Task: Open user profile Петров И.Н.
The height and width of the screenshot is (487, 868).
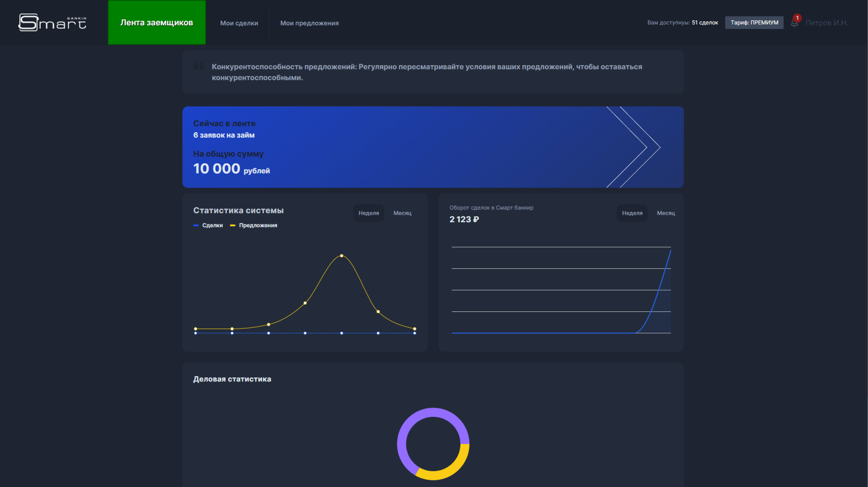Action: click(x=826, y=23)
